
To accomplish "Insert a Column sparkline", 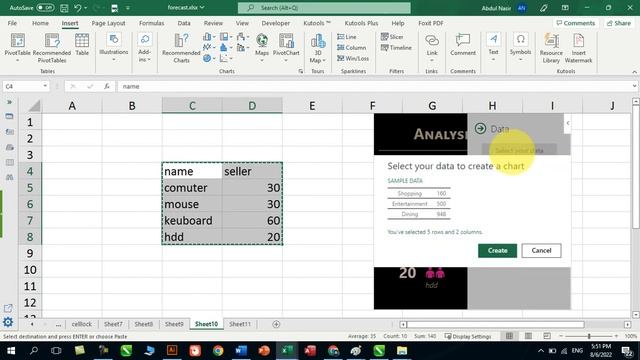I will [x=351, y=48].
